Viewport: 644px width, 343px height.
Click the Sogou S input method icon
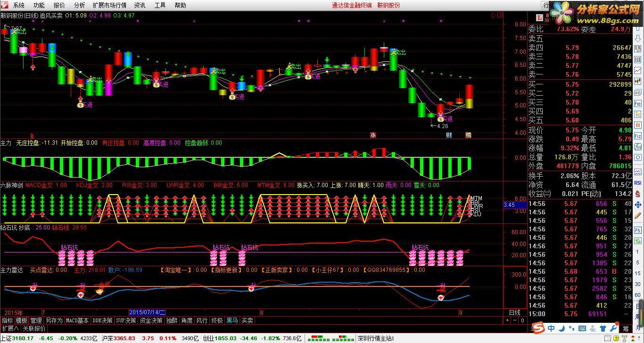538,327
